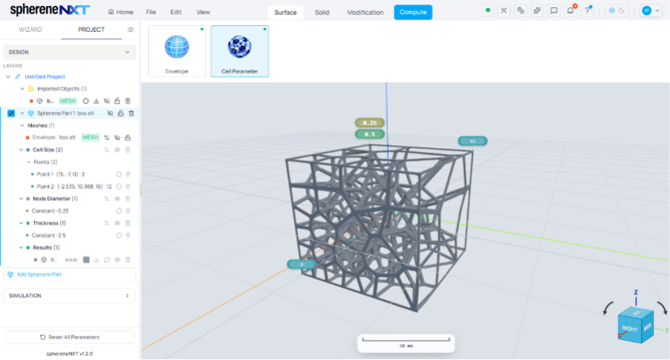
Task: Toggle visibility of Node Diameter
Action: pyautogui.click(x=117, y=199)
